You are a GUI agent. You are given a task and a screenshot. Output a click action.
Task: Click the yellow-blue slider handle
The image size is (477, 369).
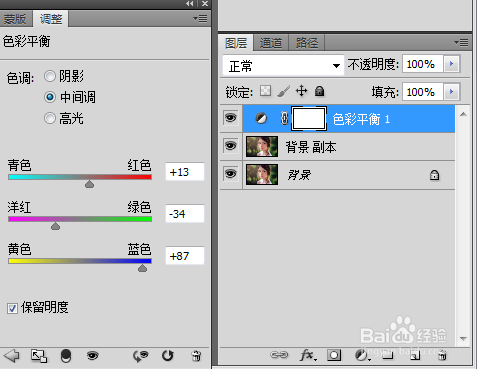pyautogui.click(x=142, y=268)
